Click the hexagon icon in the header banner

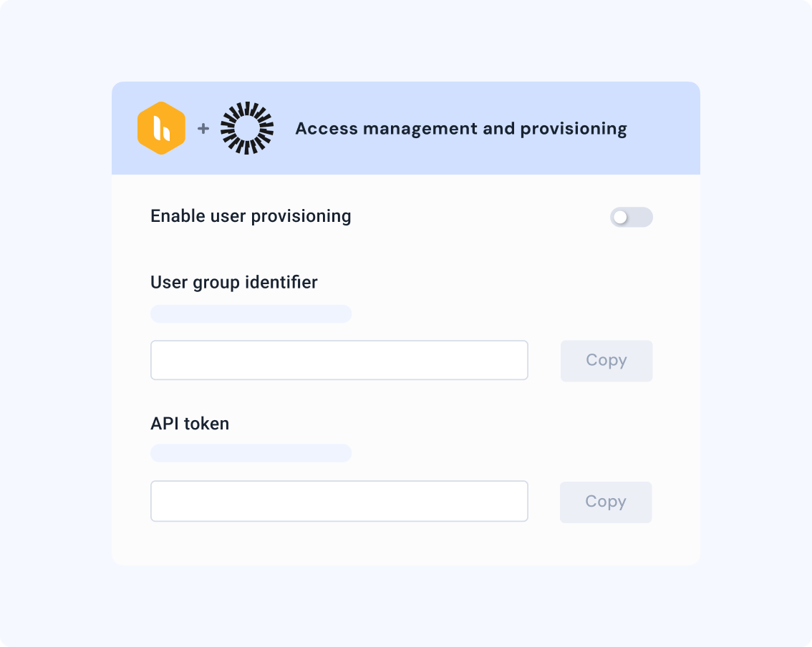(162, 128)
